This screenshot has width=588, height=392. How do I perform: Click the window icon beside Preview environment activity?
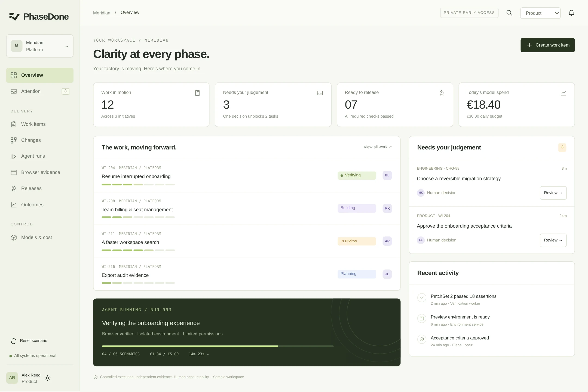click(422, 318)
